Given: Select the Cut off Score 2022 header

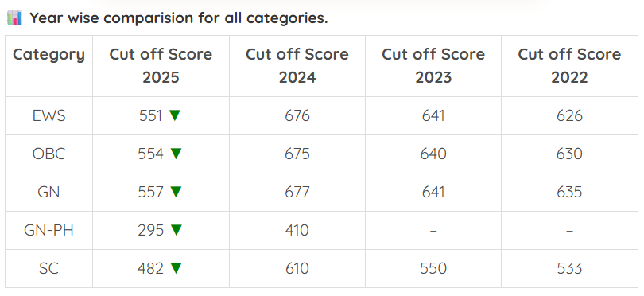Looking at the screenshot, I should [x=569, y=66].
